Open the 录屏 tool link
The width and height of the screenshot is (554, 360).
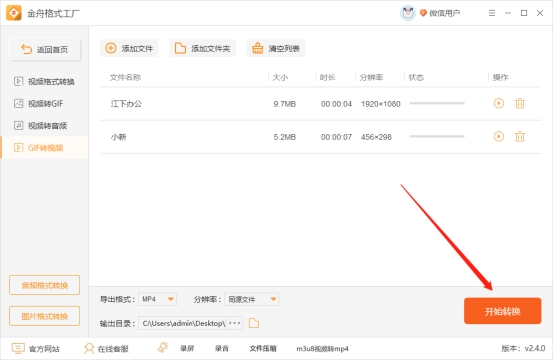click(187, 349)
